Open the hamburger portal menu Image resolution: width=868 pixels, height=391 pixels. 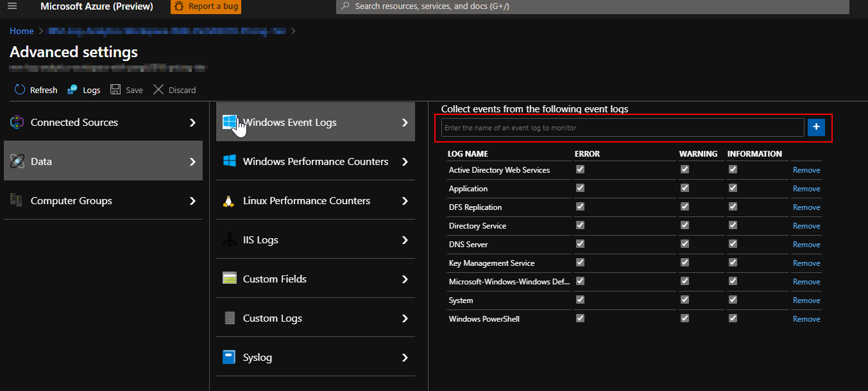click(x=12, y=6)
